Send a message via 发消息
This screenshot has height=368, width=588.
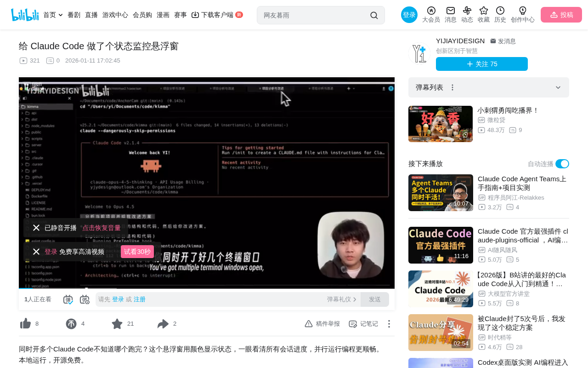(x=503, y=41)
